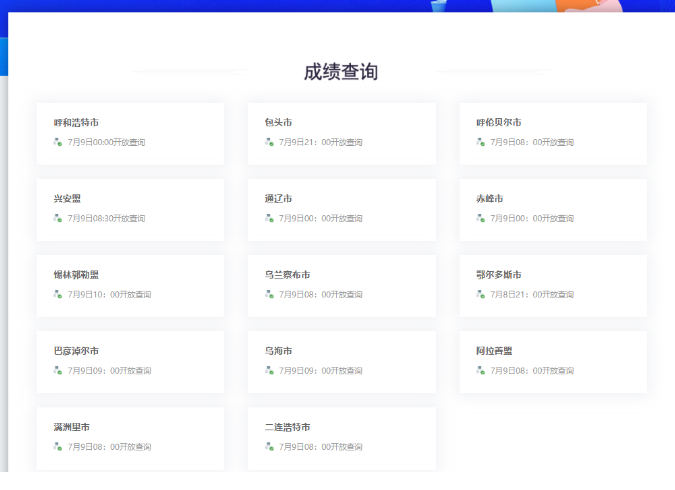675x490 pixels.
Task: Click the 7月9日08:30 opening time text
Action: click(107, 218)
